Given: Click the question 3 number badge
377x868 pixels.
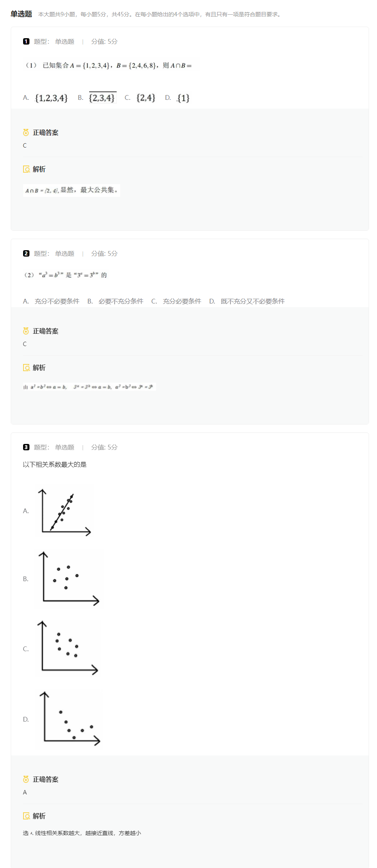Looking at the screenshot, I should tap(26, 447).
